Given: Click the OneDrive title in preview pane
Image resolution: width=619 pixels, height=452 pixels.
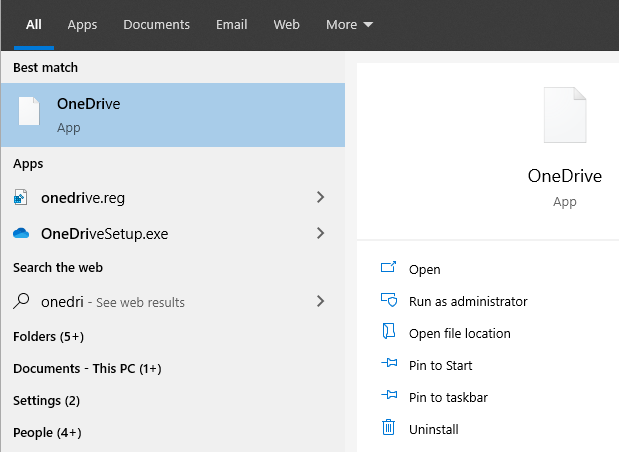Looking at the screenshot, I should tap(565, 176).
